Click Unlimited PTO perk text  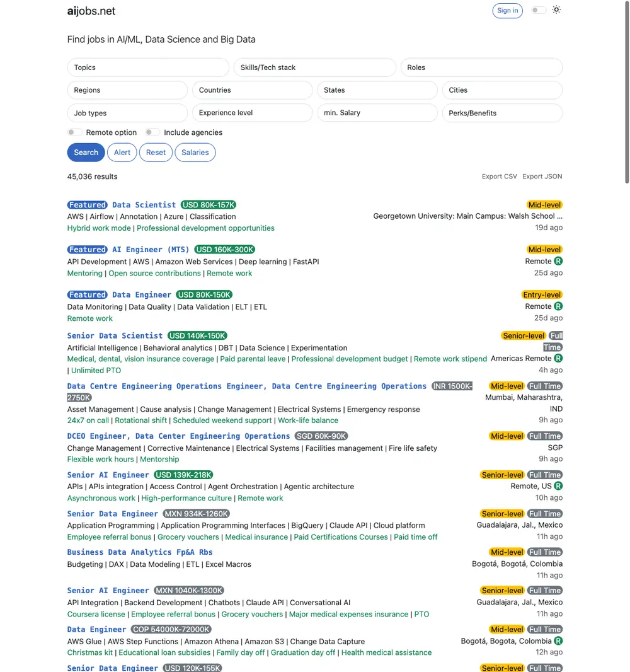(x=96, y=370)
